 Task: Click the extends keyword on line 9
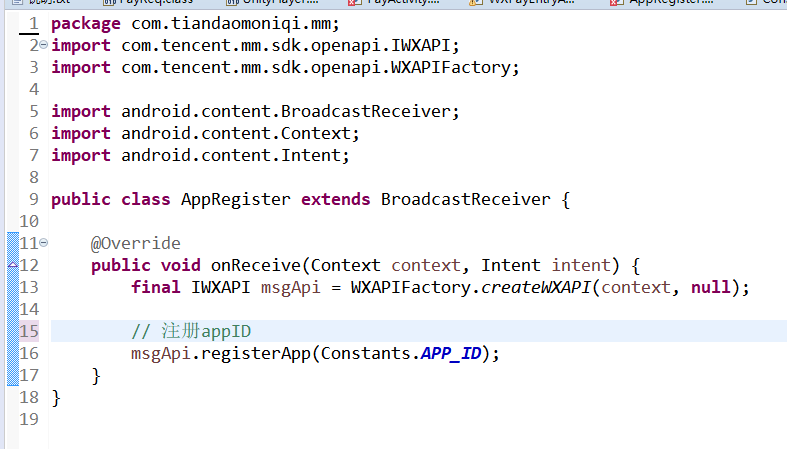click(335, 200)
